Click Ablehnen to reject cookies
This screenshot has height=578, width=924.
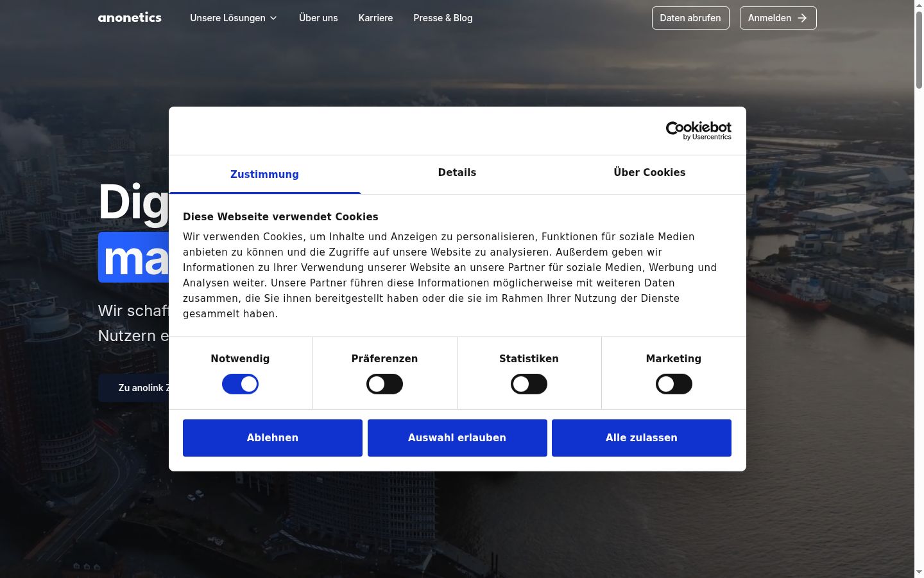(x=273, y=438)
